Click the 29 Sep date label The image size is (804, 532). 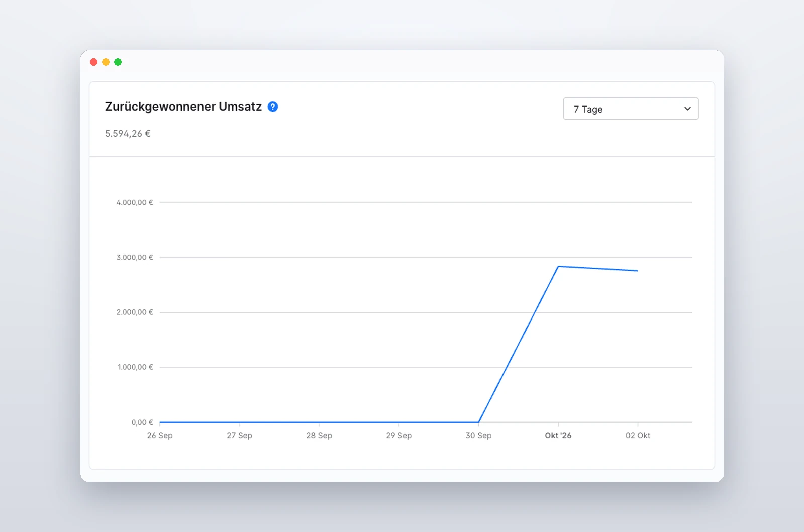399,435
